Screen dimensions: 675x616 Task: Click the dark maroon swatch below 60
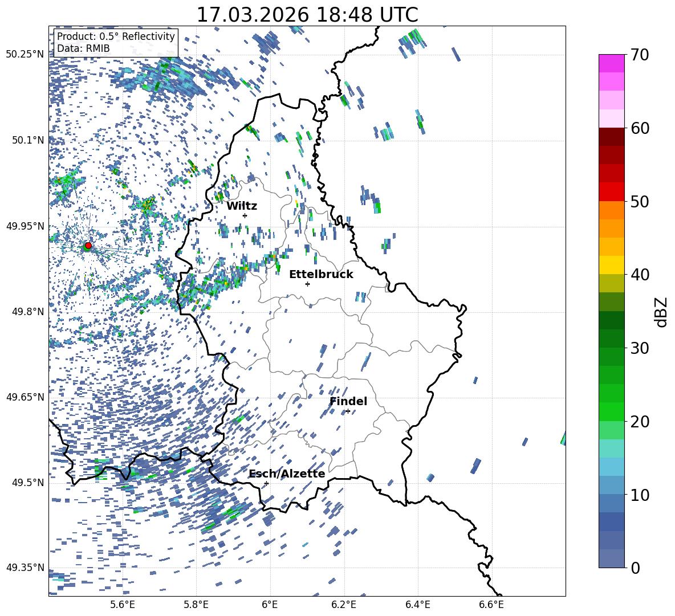click(612, 137)
